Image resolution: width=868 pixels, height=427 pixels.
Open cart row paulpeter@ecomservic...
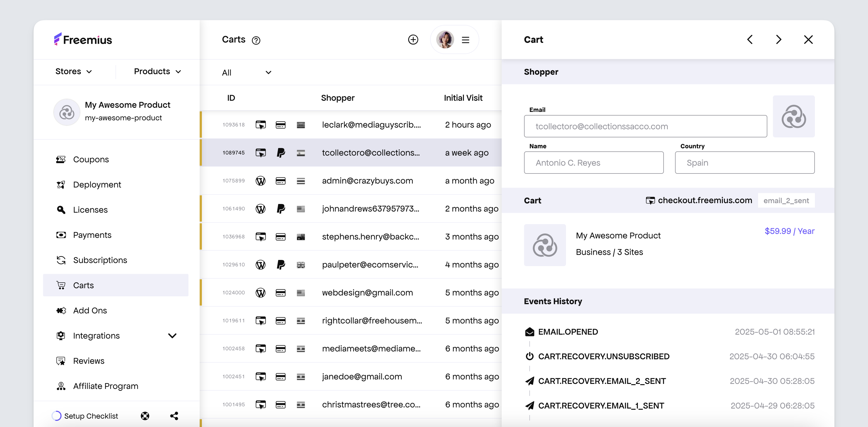pyautogui.click(x=351, y=265)
